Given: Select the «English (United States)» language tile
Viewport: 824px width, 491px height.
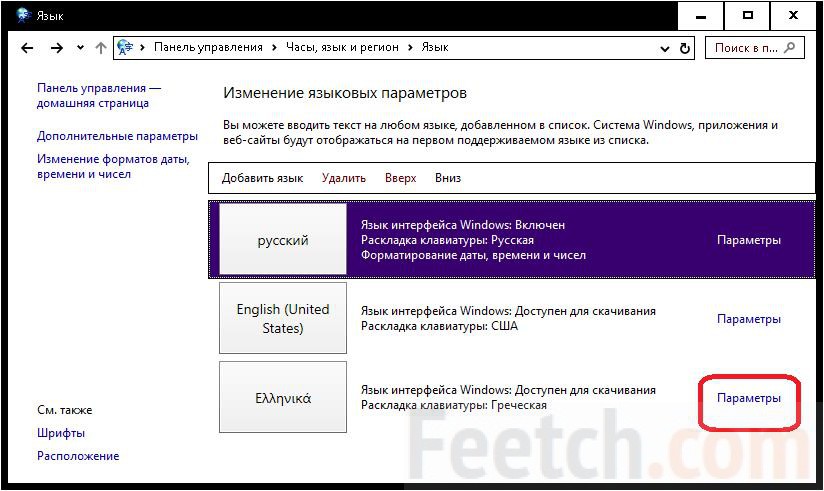Looking at the screenshot, I should [x=283, y=319].
